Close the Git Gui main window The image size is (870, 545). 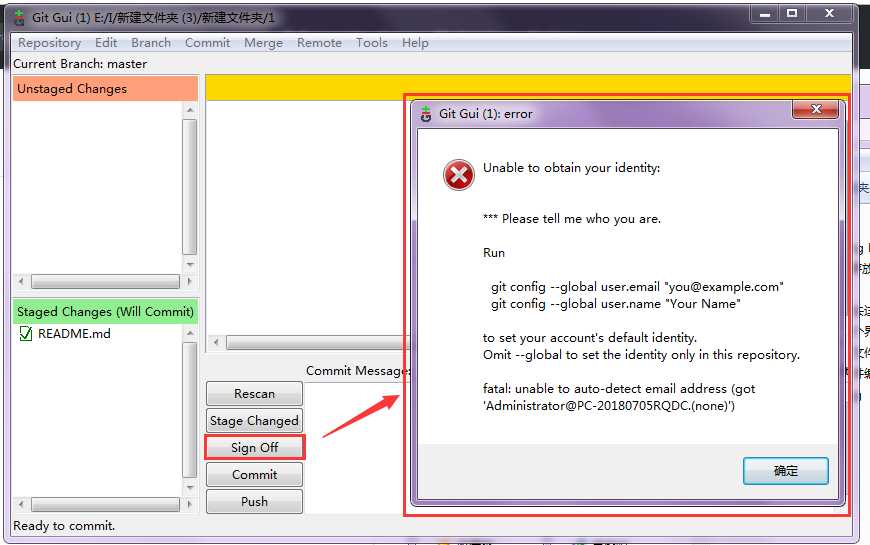(829, 14)
